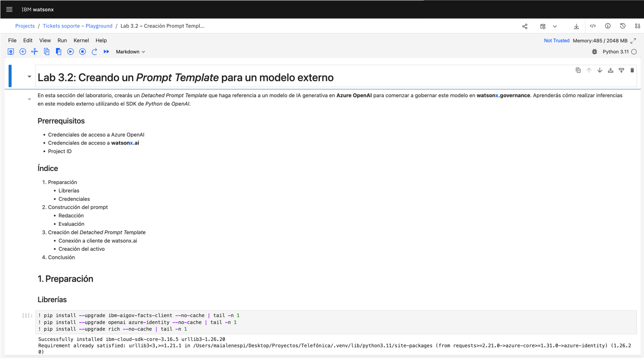The image size is (644, 358).
Task: Click 'Project ID' prerequisite bullet
Action: [x=60, y=151]
